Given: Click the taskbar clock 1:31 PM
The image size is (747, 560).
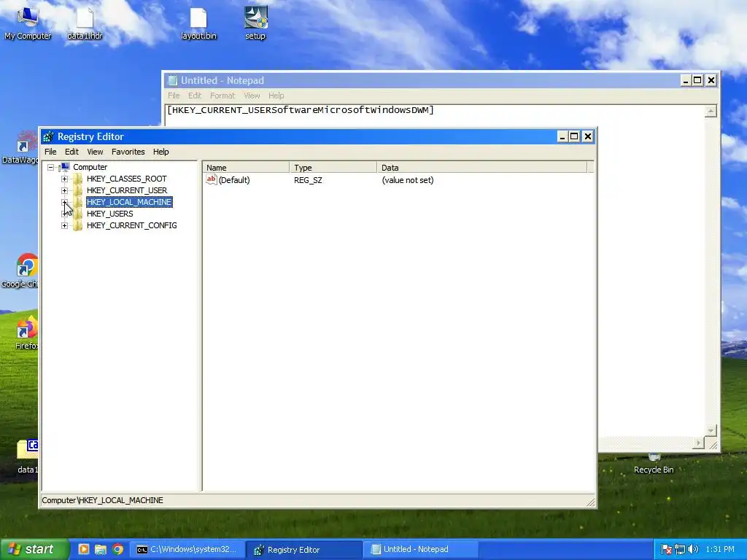Looking at the screenshot, I should coord(720,550).
